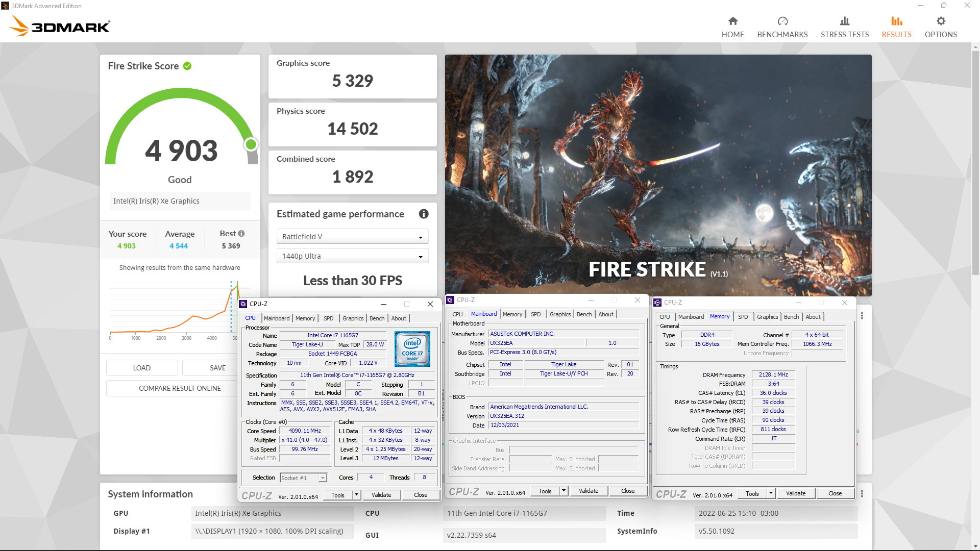980x551 pixels.
Task: Open the 1440p Ultra resolution dropdown
Action: [352, 256]
